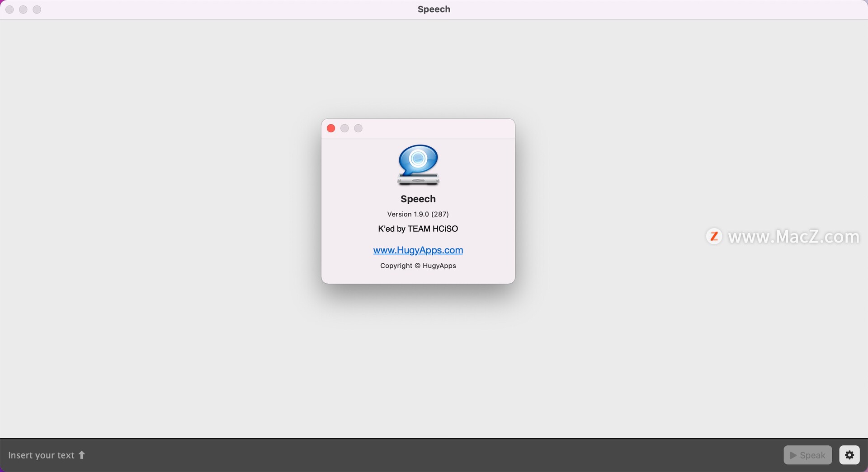
Task: Open the www.HugyApps.com link
Action: pos(418,250)
